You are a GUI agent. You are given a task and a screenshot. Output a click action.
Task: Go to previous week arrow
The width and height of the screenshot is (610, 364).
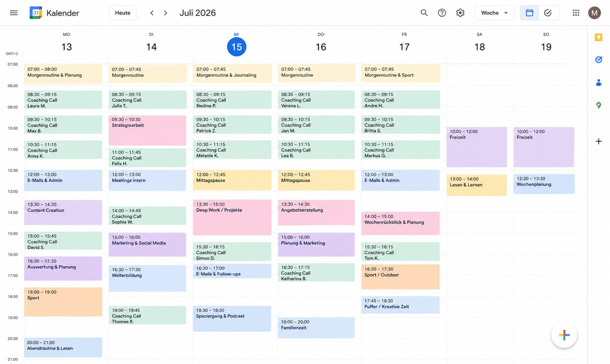(x=152, y=13)
